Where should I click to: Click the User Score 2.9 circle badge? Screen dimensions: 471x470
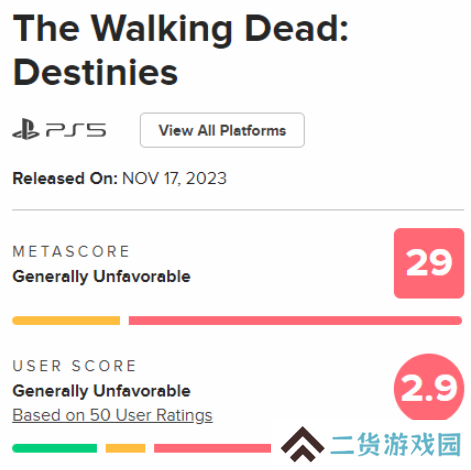(x=429, y=388)
